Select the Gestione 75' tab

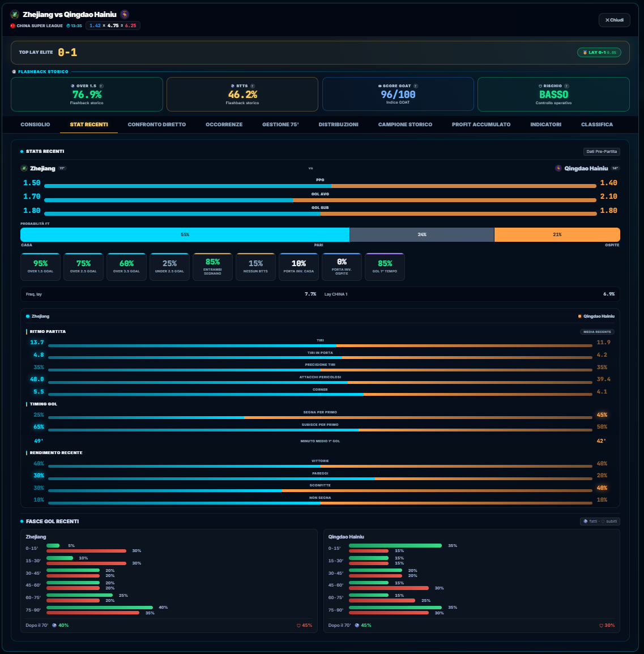pos(280,125)
